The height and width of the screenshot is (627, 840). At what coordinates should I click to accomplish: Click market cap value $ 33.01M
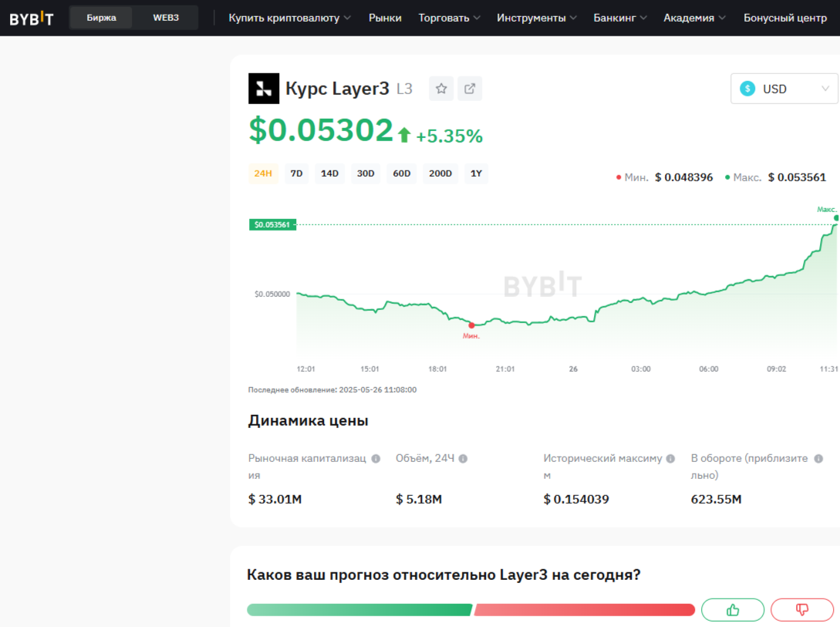[275, 499]
